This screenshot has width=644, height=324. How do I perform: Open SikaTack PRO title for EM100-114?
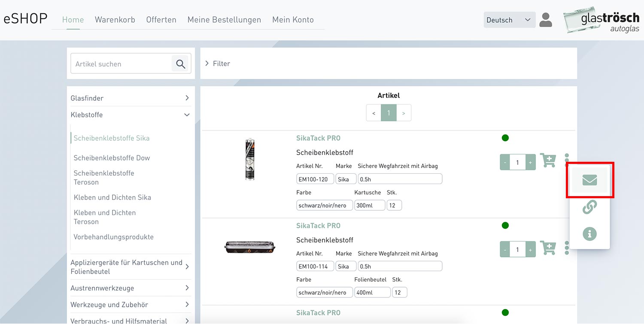click(x=318, y=226)
